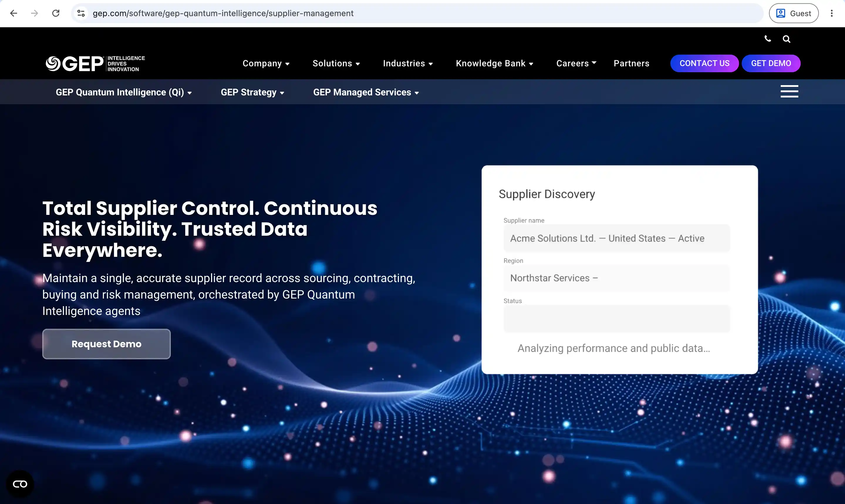Screen dimensions: 845x504
Task: Click the GEP logo
Action: click(x=95, y=63)
